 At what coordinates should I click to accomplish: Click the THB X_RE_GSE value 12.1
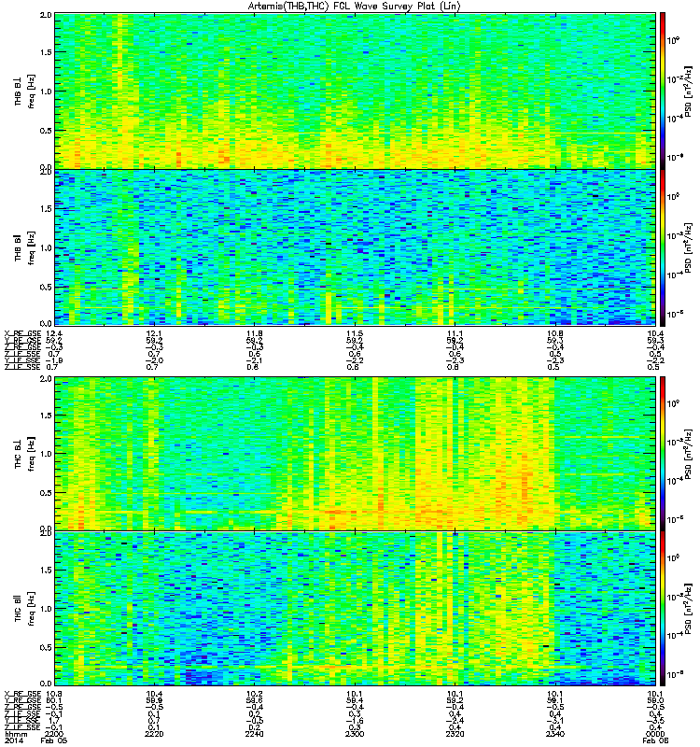(154, 333)
